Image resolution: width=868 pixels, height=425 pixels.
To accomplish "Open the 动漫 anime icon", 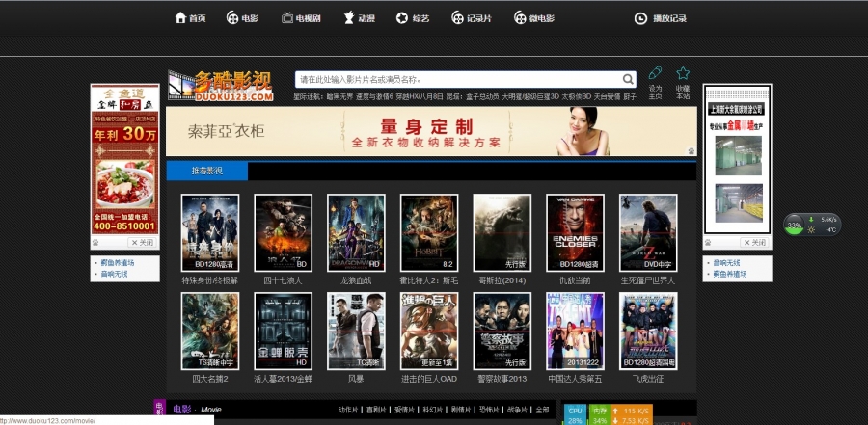I will click(349, 17).
